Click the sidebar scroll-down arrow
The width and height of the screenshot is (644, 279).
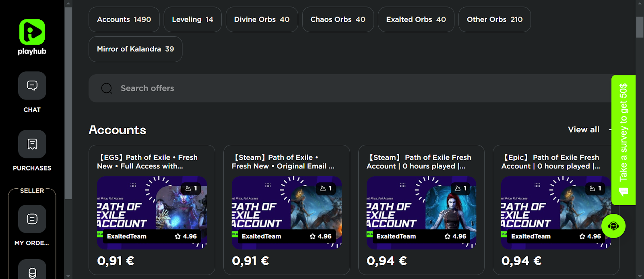(68, 276)
